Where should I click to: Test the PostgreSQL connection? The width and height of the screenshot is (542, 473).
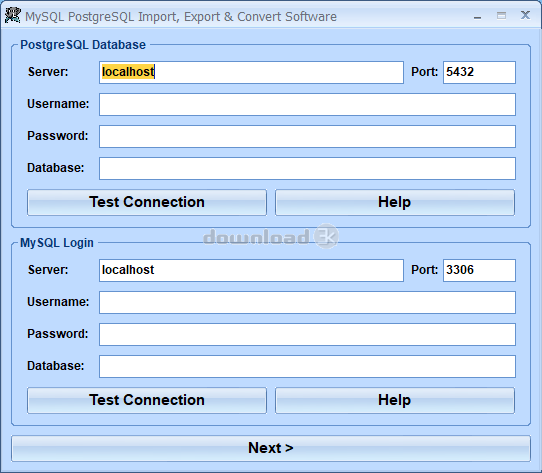pos(147,202)
